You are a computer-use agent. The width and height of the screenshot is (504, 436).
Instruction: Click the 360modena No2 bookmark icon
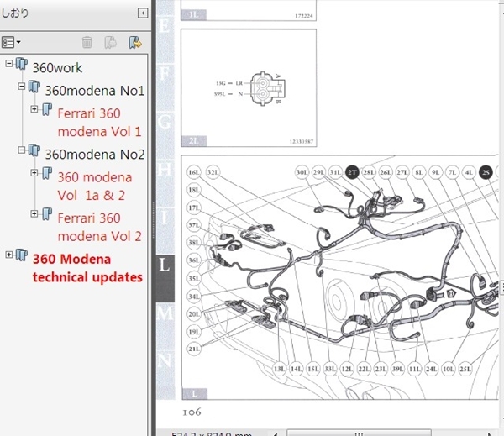coord(34,150)
